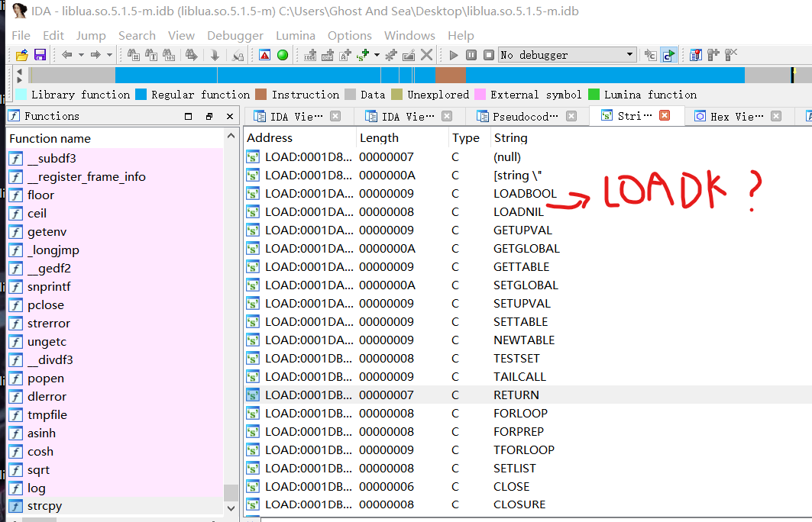Click the open file folder icon
The height and width of the screenshot is (522, 812).
click(x=21, y=55)
